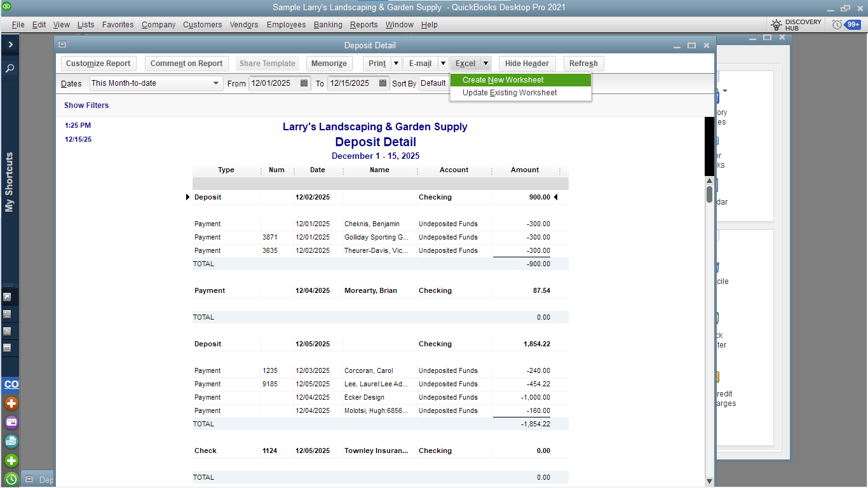Click the Print button
The height and width of the screenshot is (488, 868).
377,64
